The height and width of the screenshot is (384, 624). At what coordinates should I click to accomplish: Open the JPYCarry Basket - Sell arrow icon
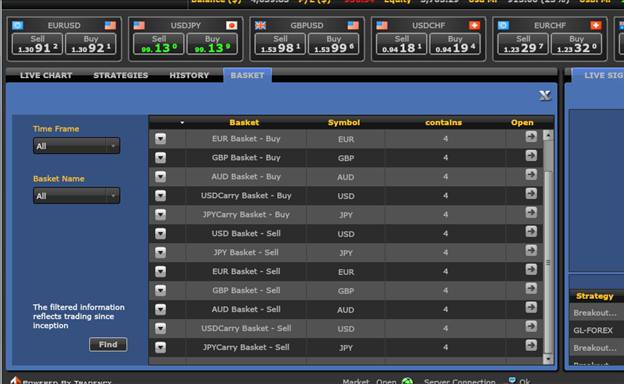coord(531,345)
